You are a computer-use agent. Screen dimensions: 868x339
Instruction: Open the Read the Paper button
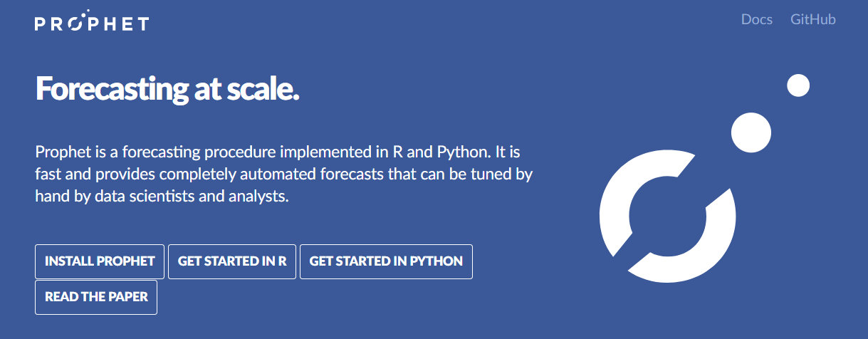pos(96,297)
